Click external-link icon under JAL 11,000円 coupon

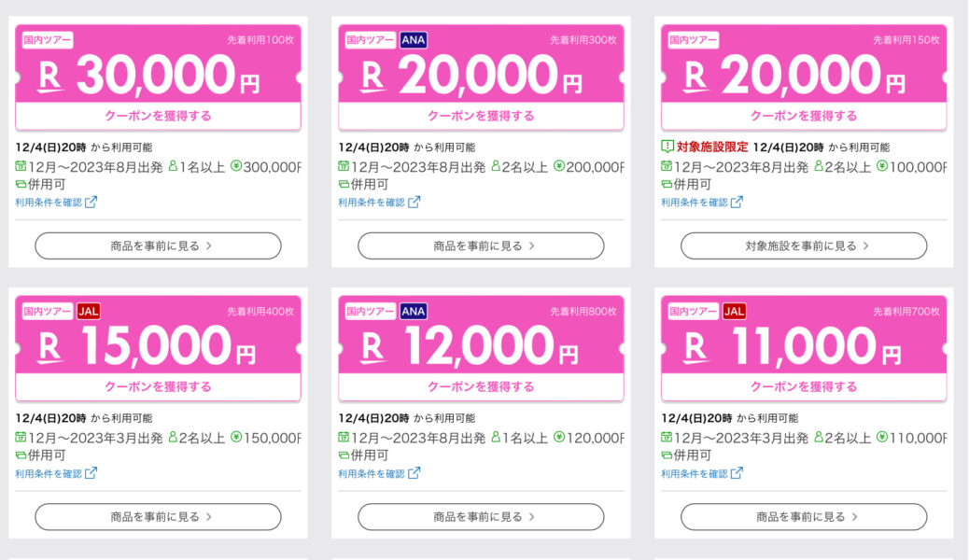(737, 473)
